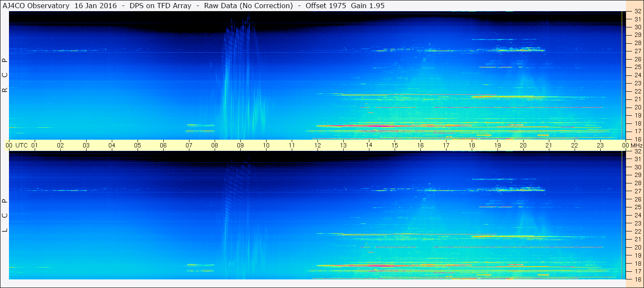Click the 09 hour mark on UTC axis

(x=240, y=145)
